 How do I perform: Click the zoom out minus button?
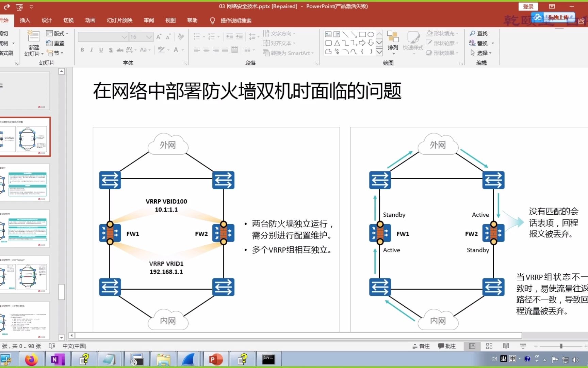click(x=536, y=346)
